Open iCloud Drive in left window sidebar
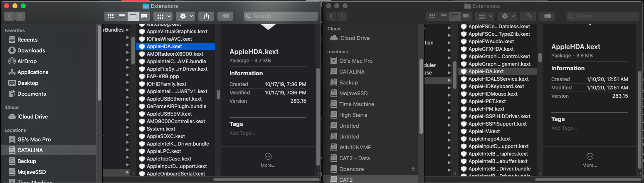Screen dimensions: 644x183 32,116
